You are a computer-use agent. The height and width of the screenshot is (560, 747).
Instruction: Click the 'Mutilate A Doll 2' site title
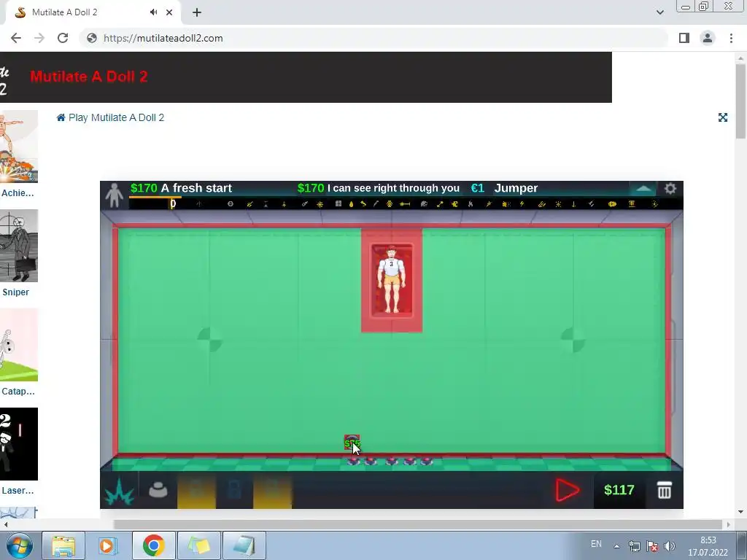point(88,77)
